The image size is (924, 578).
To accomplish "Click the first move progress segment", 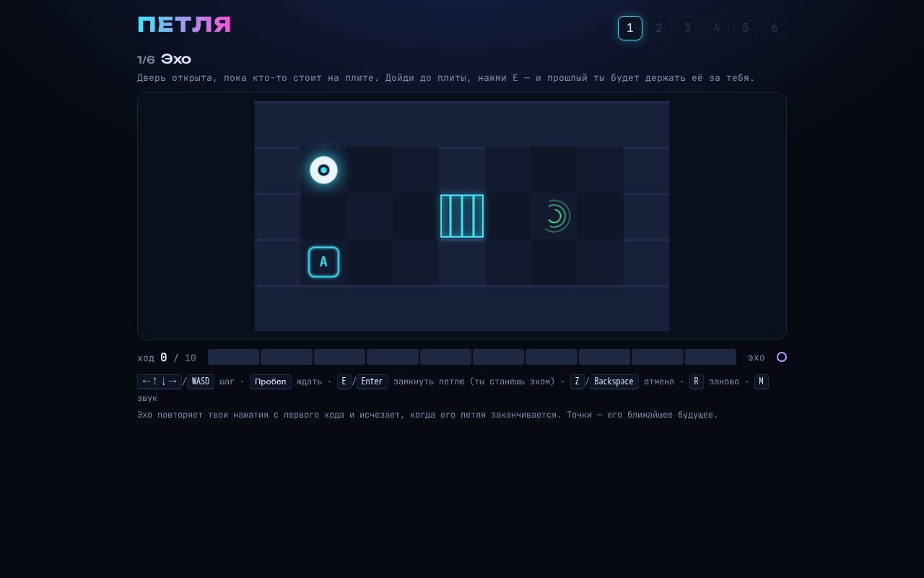I will click(233, 357).
